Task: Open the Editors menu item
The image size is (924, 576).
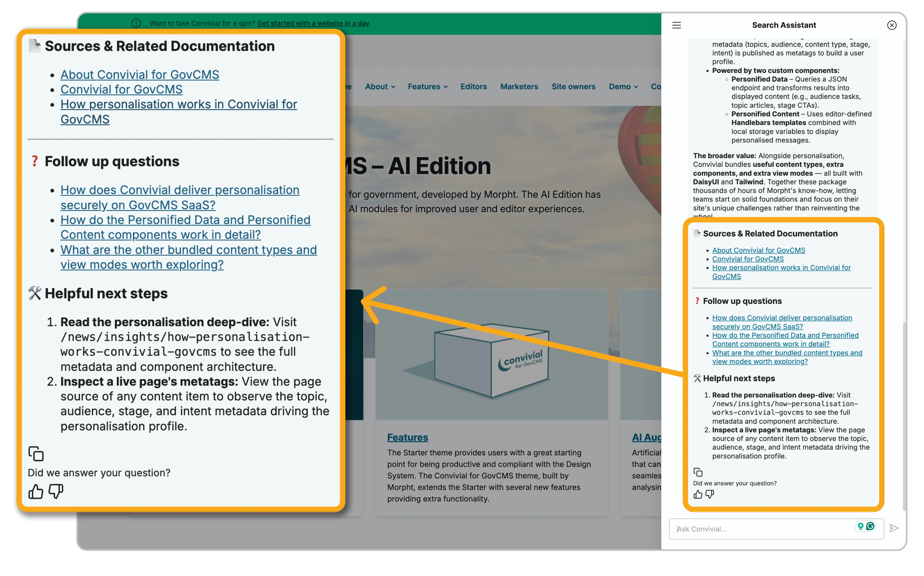Action: pos(473,86)
